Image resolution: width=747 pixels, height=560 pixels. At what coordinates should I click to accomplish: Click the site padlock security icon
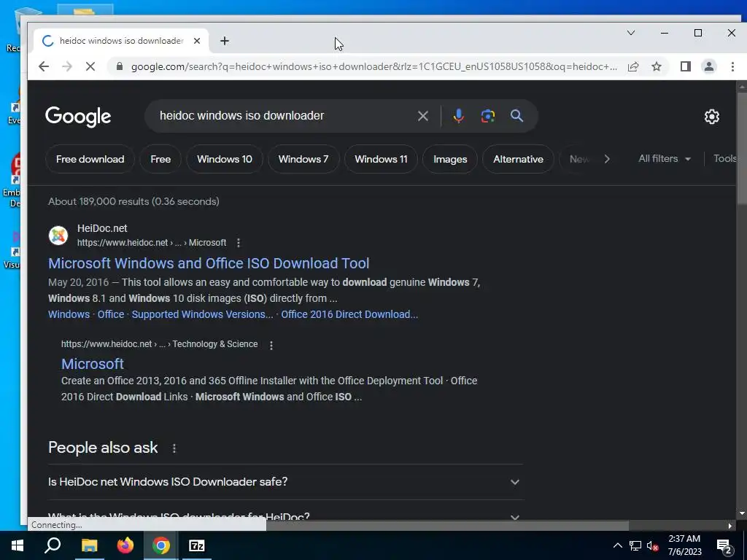[x=120, y=66]
